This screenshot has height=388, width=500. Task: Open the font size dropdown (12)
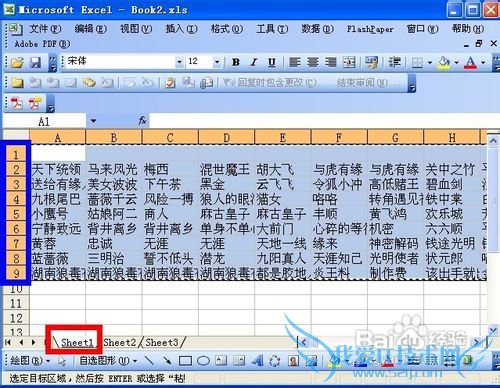[x=217, y=62]
